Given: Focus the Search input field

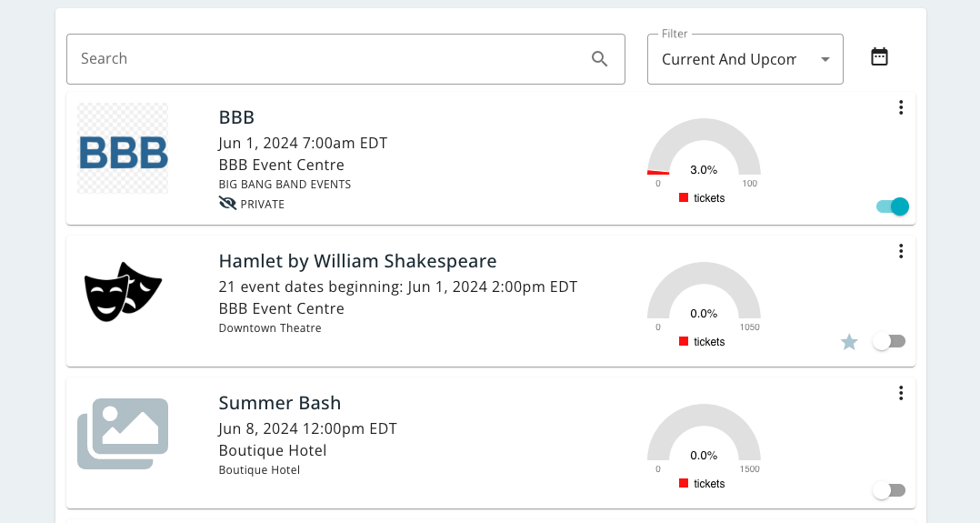Looking at the screenshot, I should click(x=345, y=59).
